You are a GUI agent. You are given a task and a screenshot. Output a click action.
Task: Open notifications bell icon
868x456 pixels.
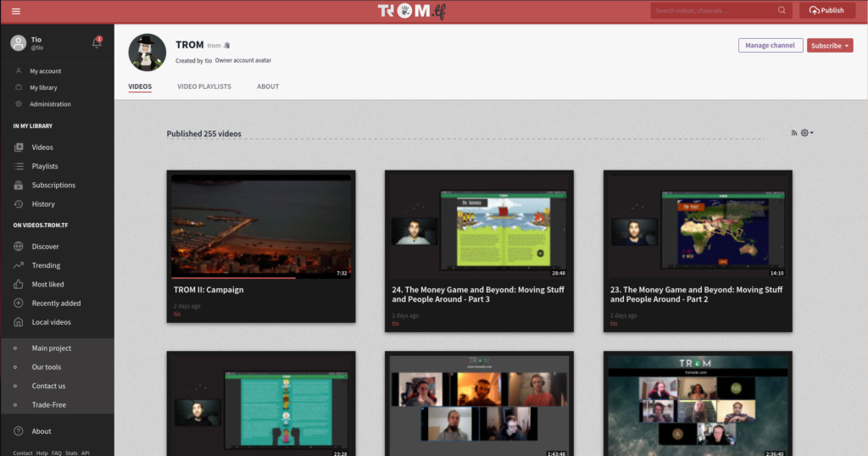[x=97, y=42]
